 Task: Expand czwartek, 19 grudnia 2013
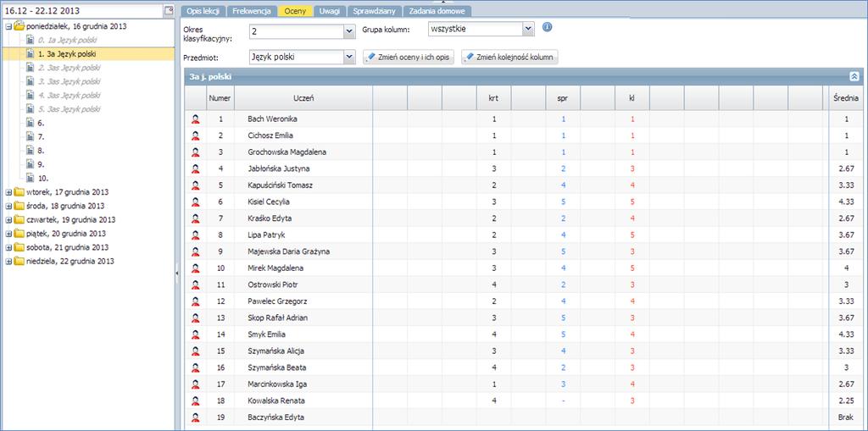tap(8, 219)
